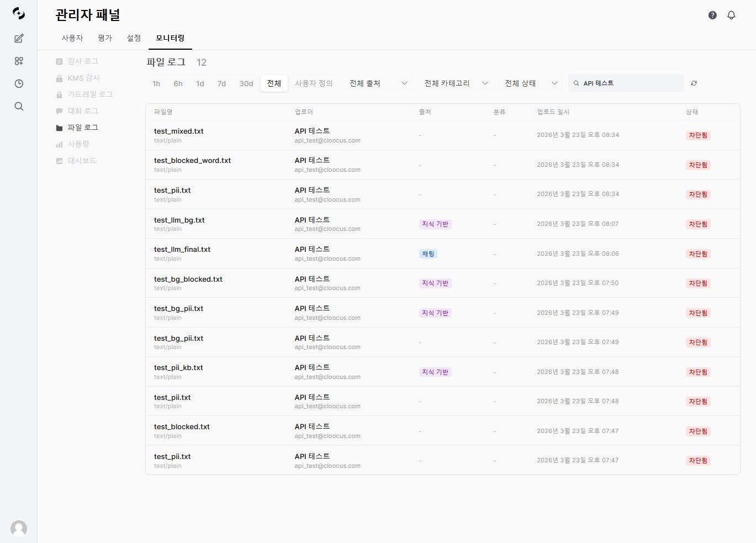Open help question mark icon
The height and width of the screenshot is (543, 756).
click(712, 15)
